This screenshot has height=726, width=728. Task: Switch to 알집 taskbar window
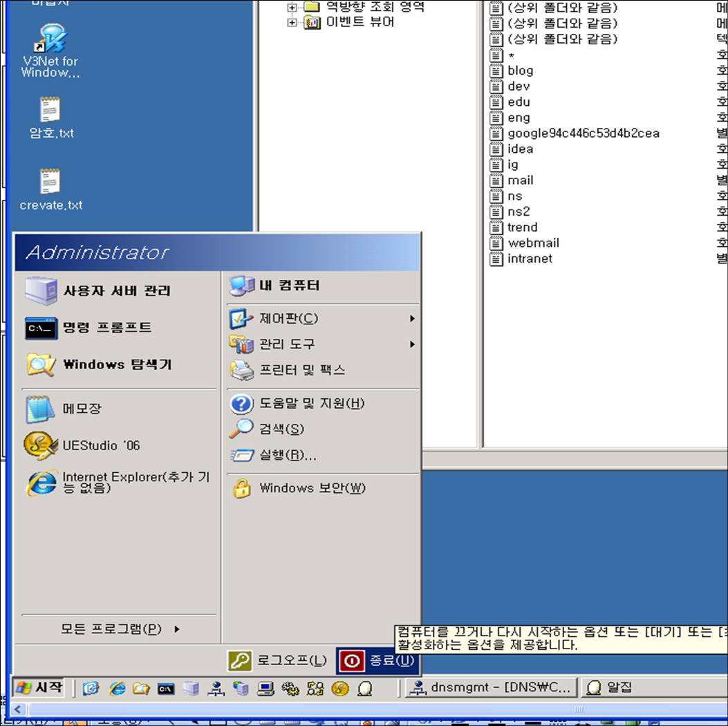(x=655, y=687)
